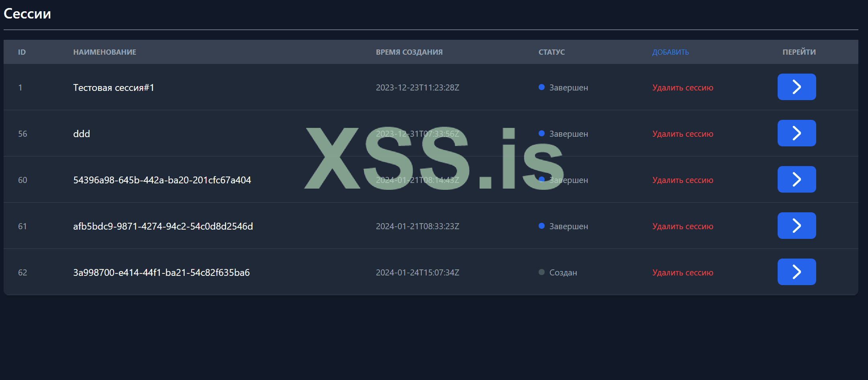Click the "Сессии" page heading
Screen dimensions: 868x380
(27, 14)
